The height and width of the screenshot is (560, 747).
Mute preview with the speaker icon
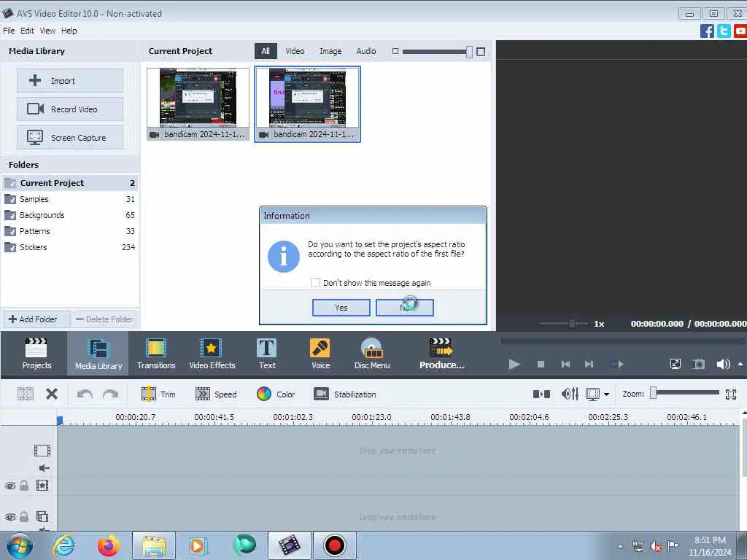click(x=723, y=365)
